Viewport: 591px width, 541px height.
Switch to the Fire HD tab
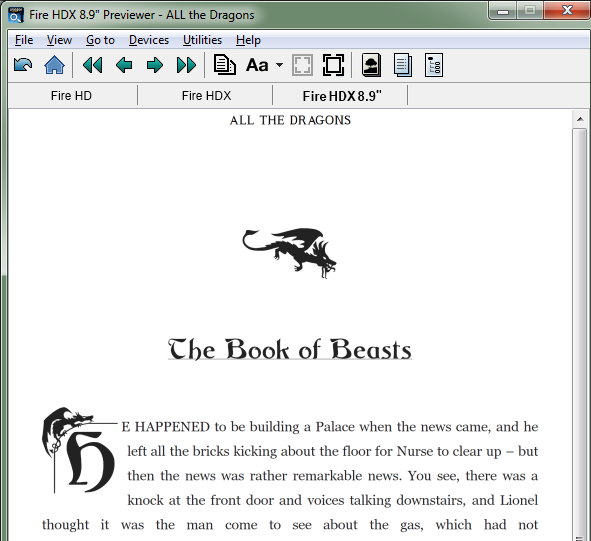(x=71, y=96)
